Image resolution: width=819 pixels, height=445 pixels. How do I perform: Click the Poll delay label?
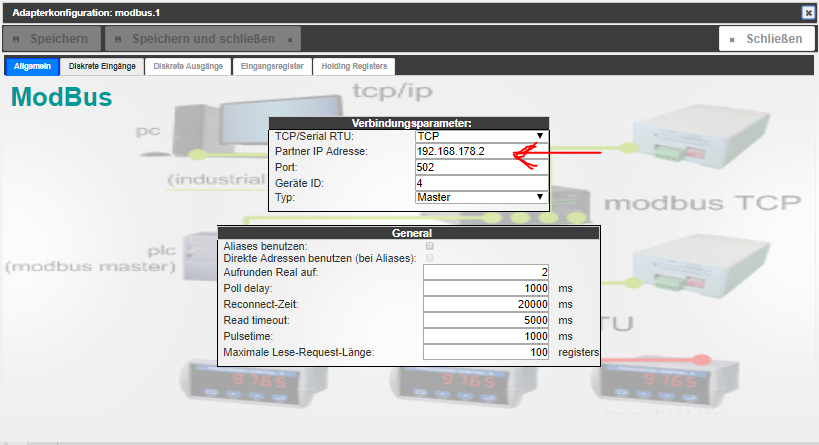click(248, 288)
